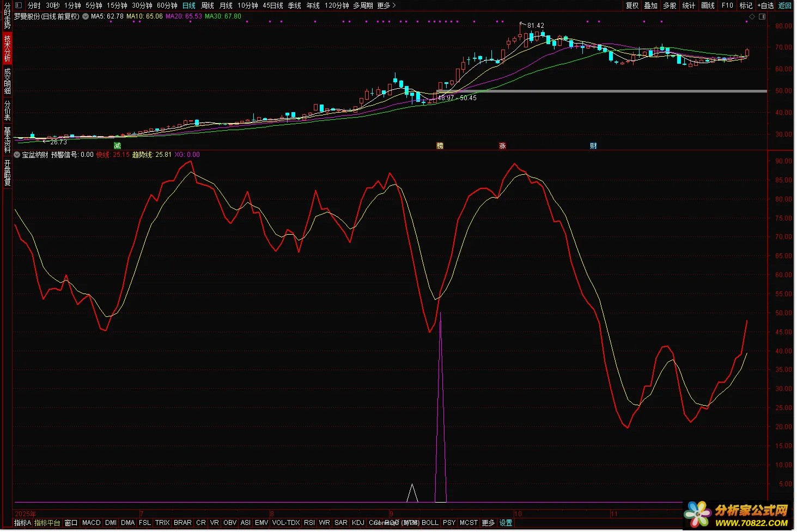
Task: Open 技术分析 sidebar tab
Action: click(x=7, y=48)
